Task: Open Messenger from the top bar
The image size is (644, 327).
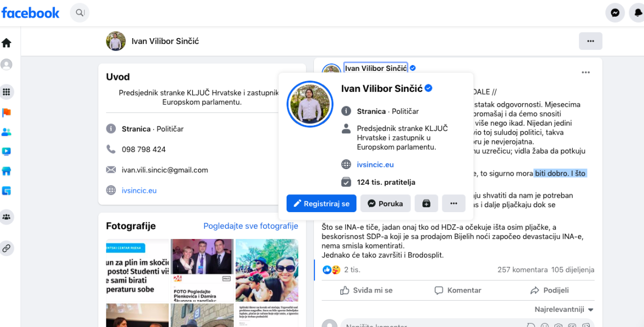Action: [x=615, y=13]
